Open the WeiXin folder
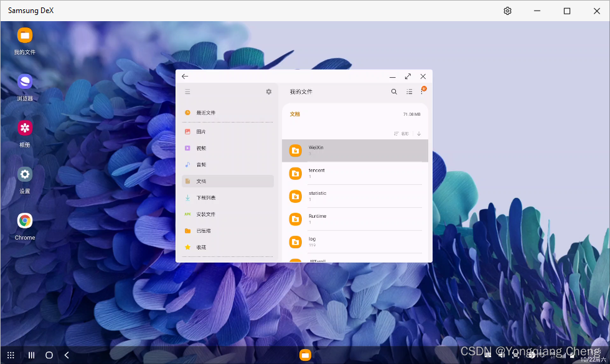The width and height of the screenshot is (610, 364). pos(355,151)
